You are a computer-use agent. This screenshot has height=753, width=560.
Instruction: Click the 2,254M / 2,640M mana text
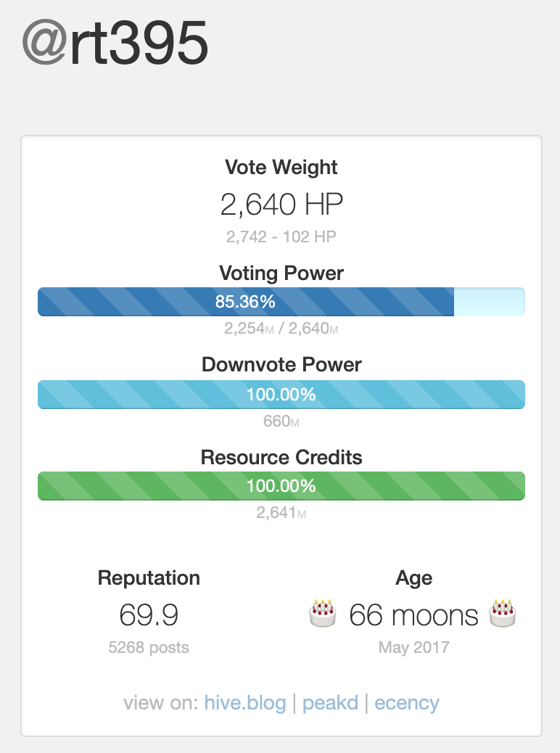click(281, 329)
